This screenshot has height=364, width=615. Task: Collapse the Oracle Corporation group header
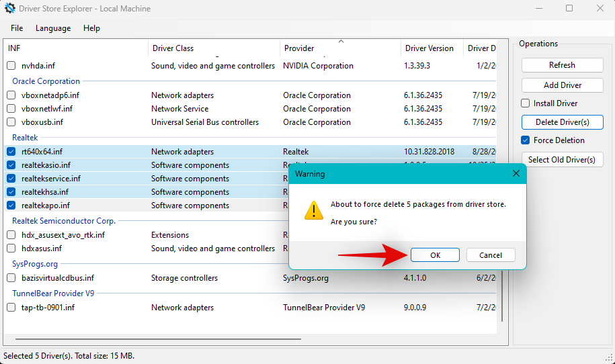point(46,81)
